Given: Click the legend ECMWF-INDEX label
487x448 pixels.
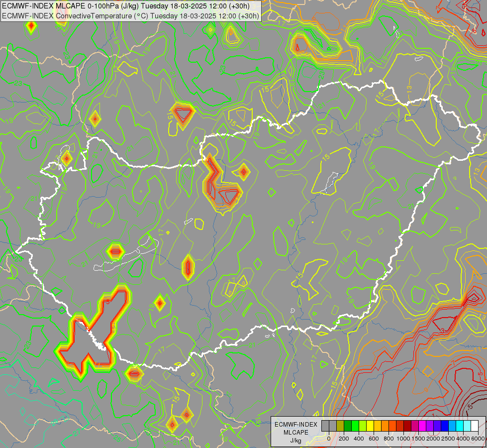Looking at the screenshot, I should pos(296,425).
